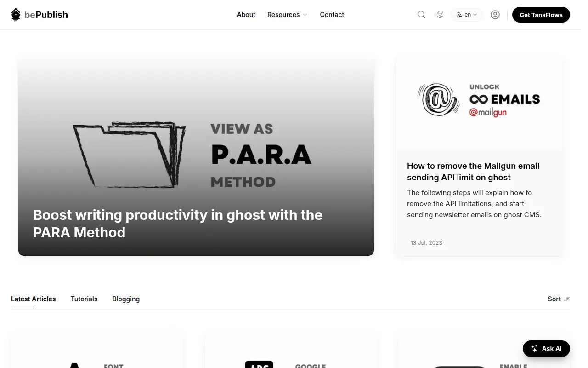Select the Latest Articles tab

click(34, 299)
